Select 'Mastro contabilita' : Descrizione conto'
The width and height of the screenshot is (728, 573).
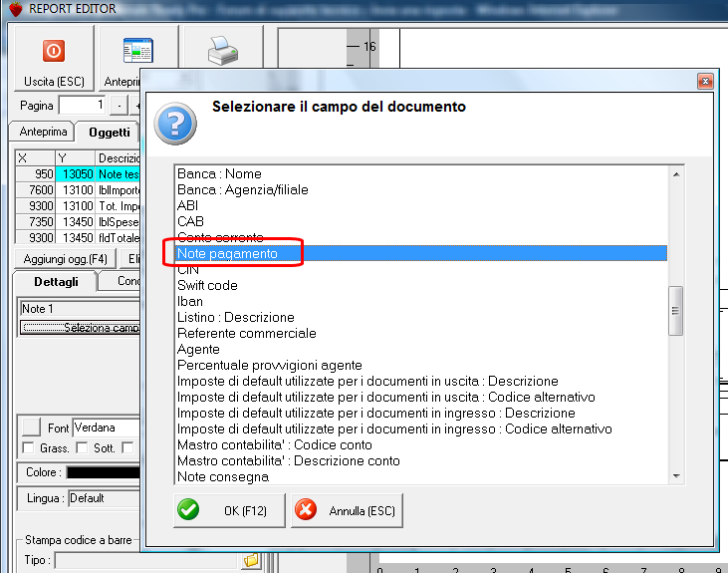click(x=421, y=461)
